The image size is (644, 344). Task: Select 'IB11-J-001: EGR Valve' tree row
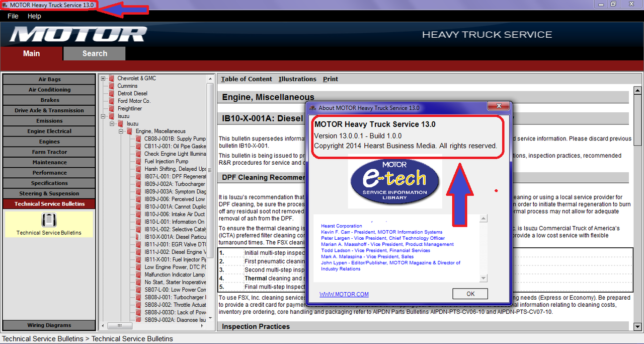[x=175, y=245]
